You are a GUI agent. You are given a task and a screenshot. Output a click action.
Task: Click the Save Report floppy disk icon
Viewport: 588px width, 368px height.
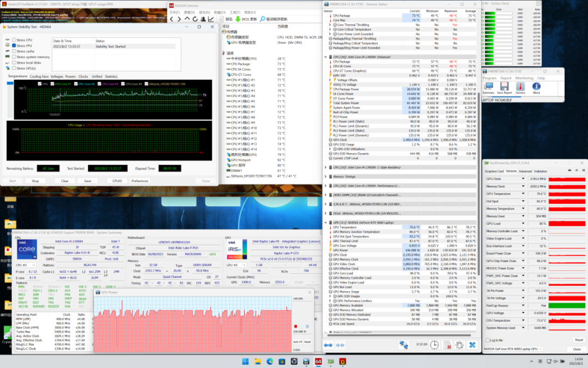click(x=504, y=86)
